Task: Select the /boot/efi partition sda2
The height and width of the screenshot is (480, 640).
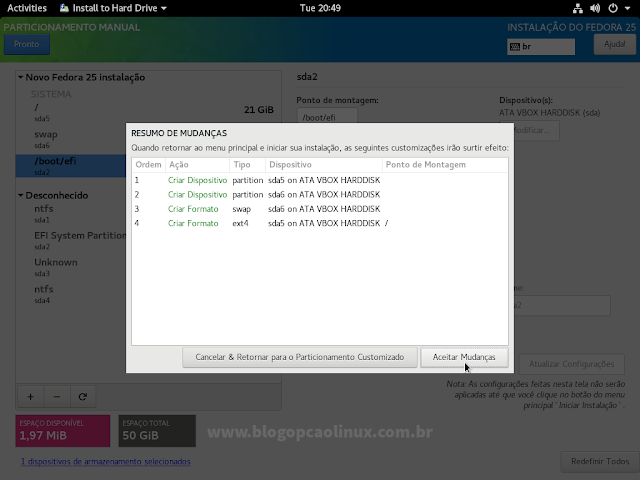Action: (71, 166)
